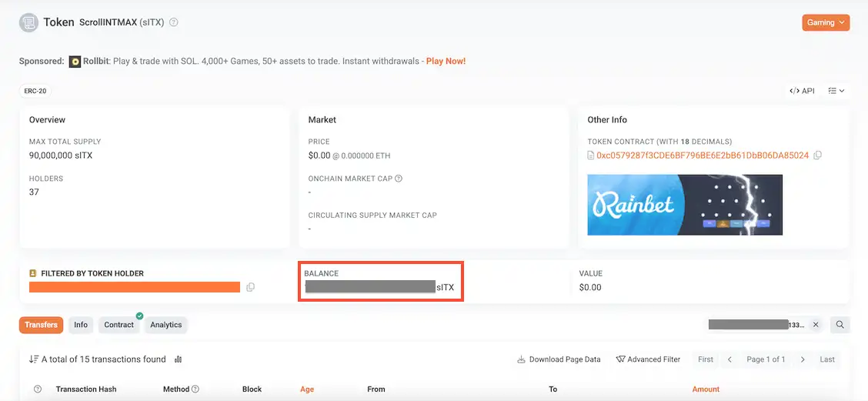The width and height of the screenshot is (868, 401).
Task: Switch to the Info tab
Action: point(81,325)
